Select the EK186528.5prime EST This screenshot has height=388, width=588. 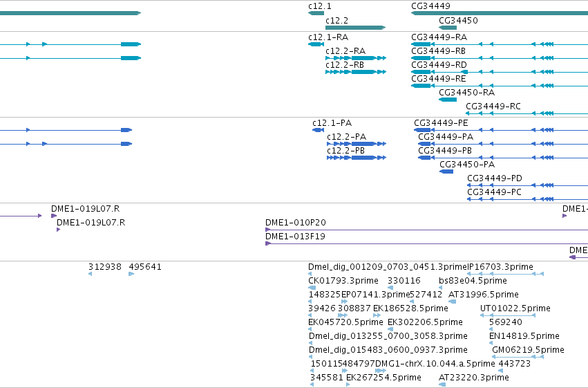410,309
